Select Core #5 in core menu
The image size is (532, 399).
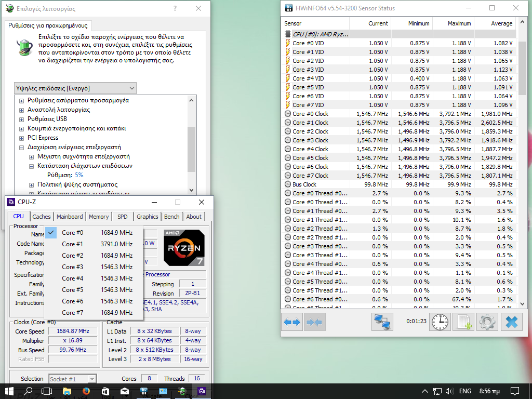click(94, 290)
